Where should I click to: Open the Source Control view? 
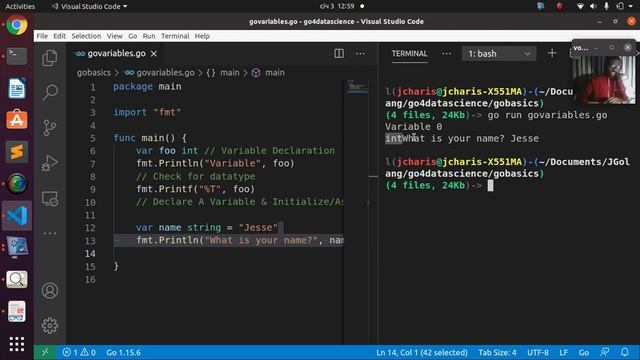[x=50, y=128]
